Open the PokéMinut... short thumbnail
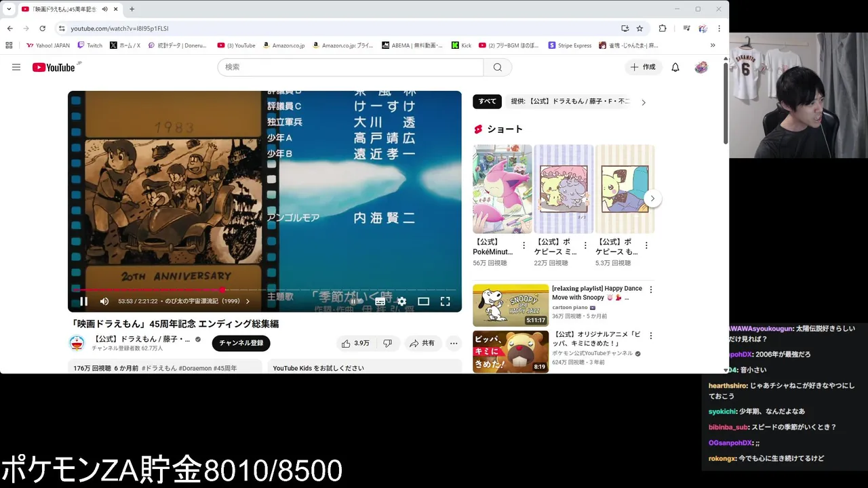Image resolution: width=868 pixels, height=488 pixels. (x=502, y=189)
